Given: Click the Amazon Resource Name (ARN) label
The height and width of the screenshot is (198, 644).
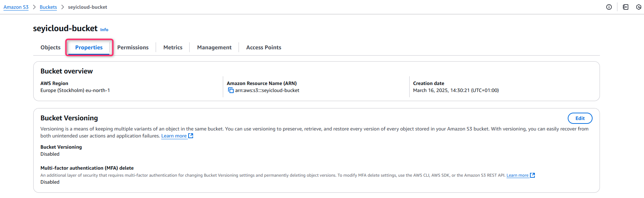Looking at the screenshot, I should tap(262, 83).
